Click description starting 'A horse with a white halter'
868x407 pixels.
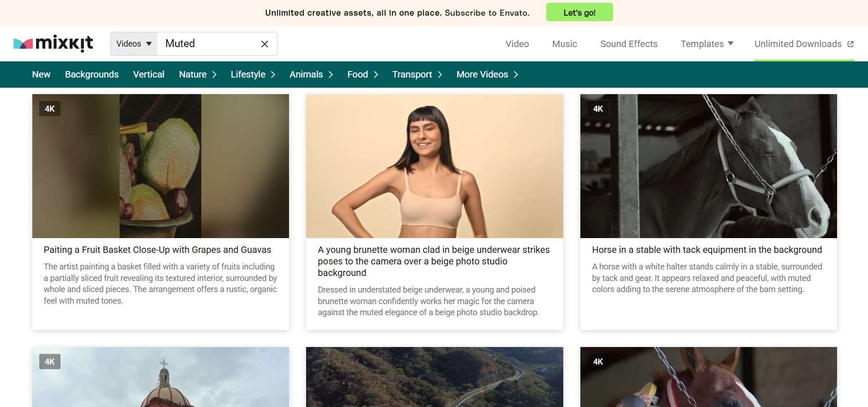[707, 278]
